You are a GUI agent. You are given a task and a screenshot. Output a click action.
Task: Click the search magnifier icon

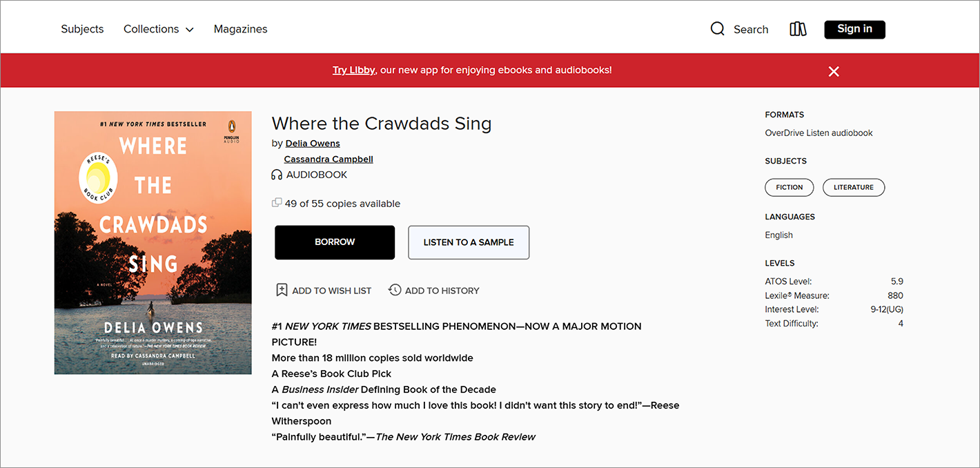[x=718, y=29]
